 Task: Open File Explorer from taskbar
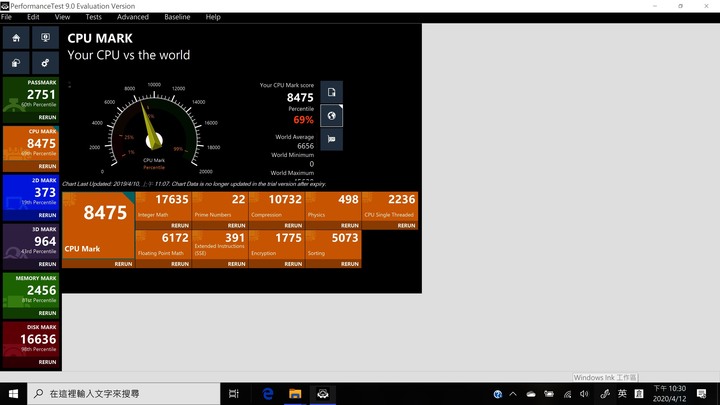[x=295, y=394]
